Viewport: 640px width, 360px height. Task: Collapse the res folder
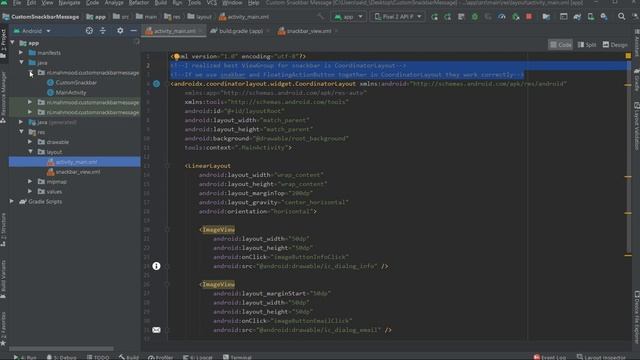[21, 132]
